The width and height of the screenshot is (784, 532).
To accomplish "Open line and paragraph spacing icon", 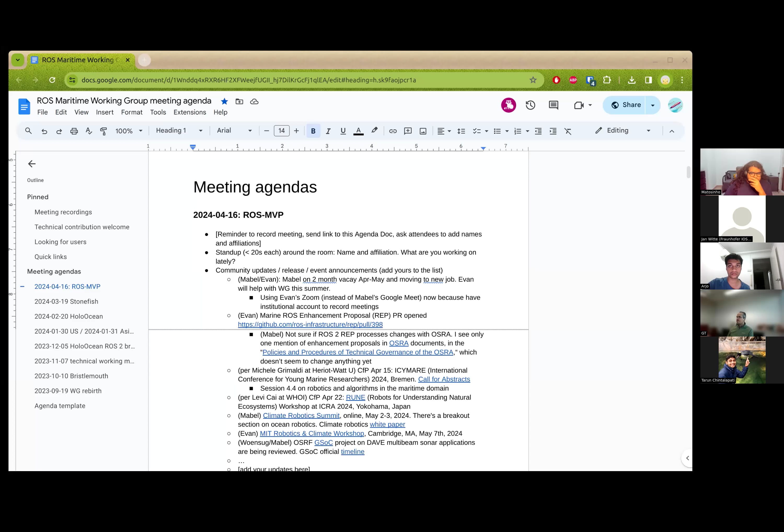I will 461,131.
